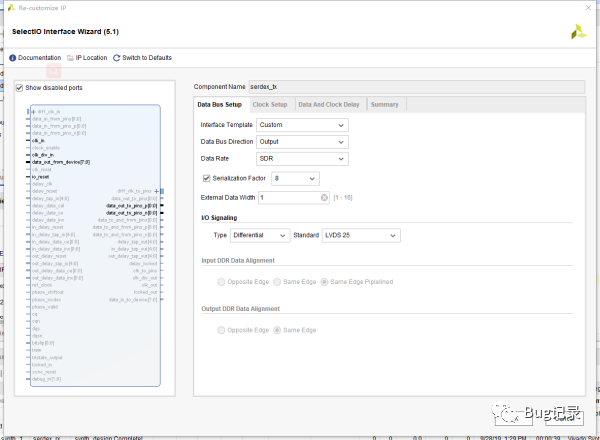Viewport: 600px width, 440px height.
Task: Click the data_out_from_device[7:0] port label
Action: 61,162
